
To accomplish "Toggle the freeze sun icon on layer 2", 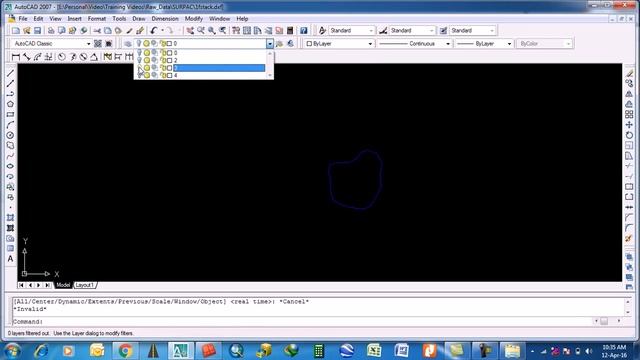I will tap(147, 60).
